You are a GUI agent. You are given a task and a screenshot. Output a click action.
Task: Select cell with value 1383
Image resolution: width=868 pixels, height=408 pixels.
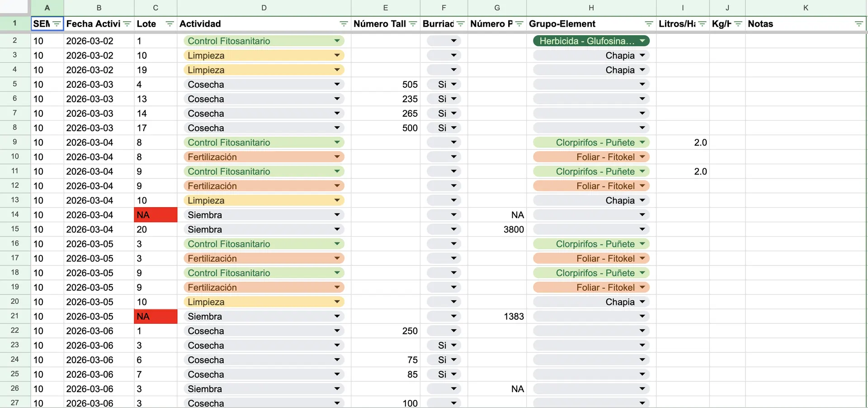point(497,316)
